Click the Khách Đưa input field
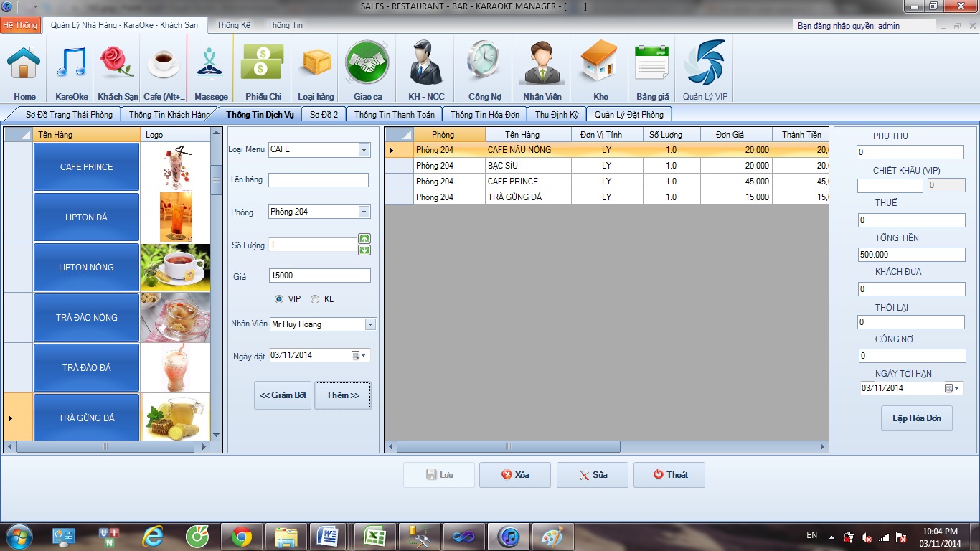 click(912, 289)
